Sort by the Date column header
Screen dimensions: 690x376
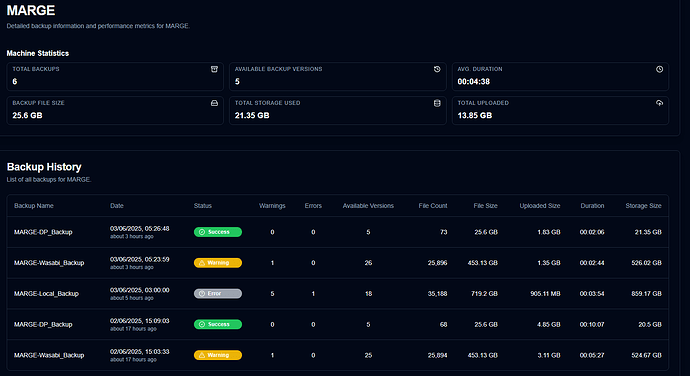point(117,206)
